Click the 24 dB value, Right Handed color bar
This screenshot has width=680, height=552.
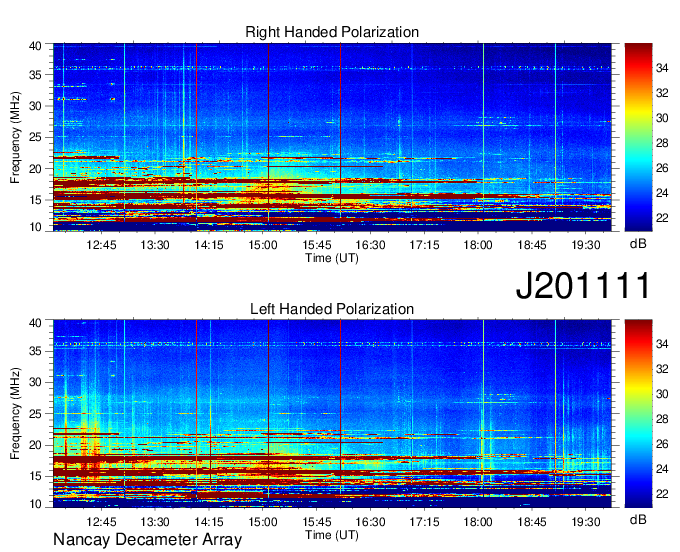(x=662, y=193)
